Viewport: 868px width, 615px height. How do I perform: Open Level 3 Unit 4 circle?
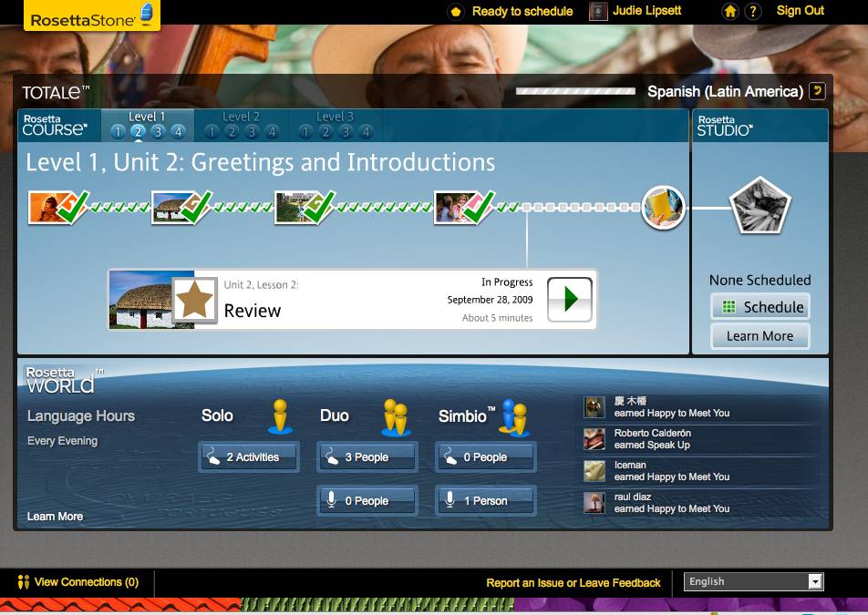(x=366, y=131)
